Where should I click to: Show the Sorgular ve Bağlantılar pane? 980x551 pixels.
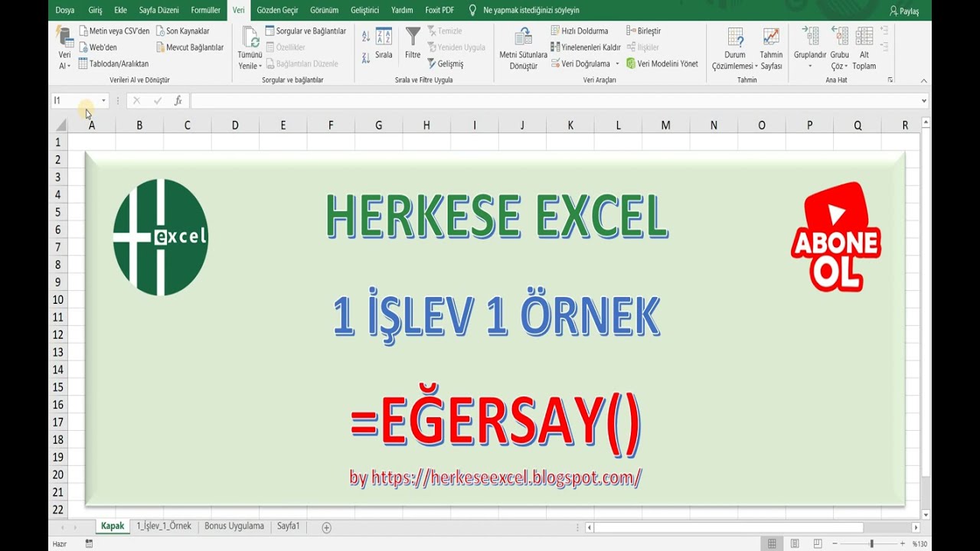(305, 31)
